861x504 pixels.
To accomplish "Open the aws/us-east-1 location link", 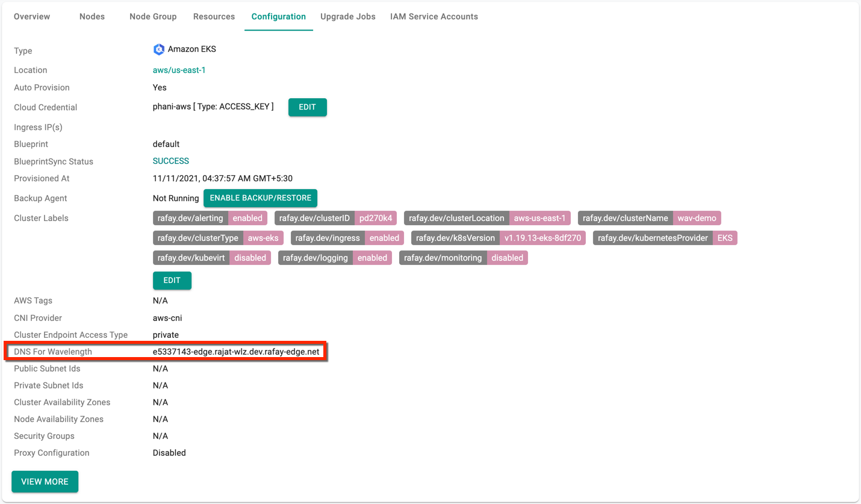I will 179,70.
